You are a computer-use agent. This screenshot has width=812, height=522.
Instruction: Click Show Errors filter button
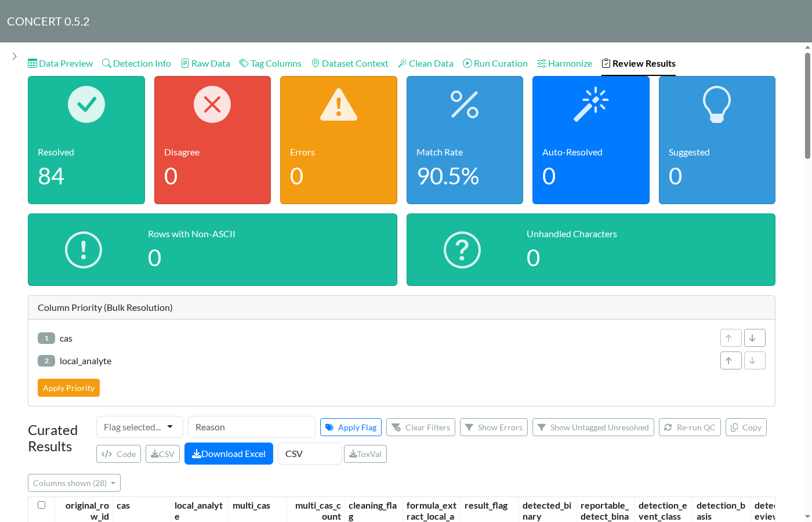[494, 427]
